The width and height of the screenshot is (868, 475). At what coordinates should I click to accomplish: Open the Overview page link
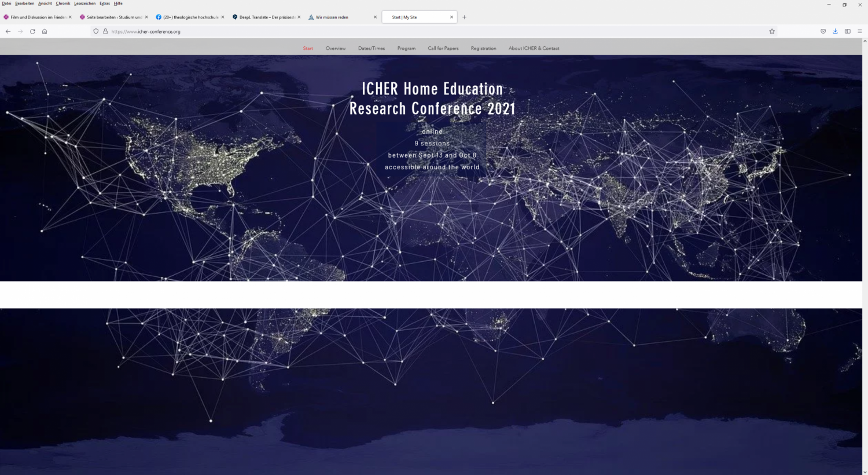[x=336, y=48]
